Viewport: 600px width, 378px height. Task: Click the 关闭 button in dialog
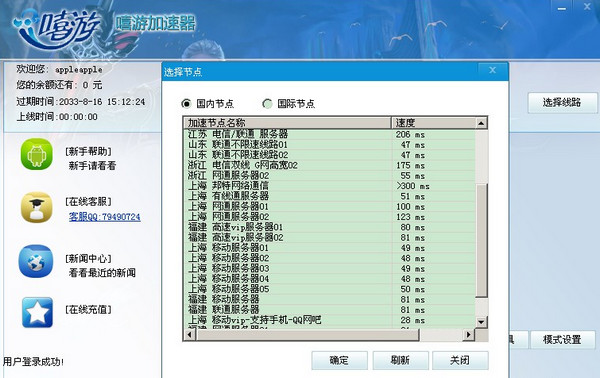pos(460,360)
